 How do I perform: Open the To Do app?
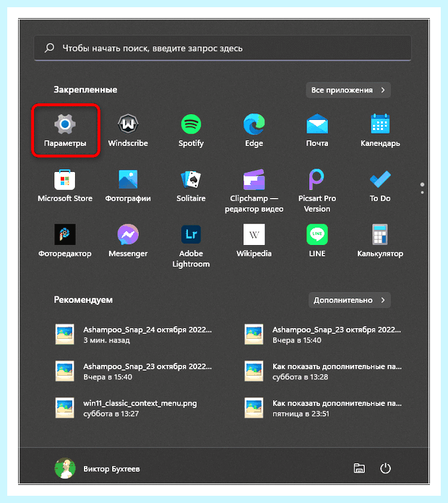[x=380, y=186]
